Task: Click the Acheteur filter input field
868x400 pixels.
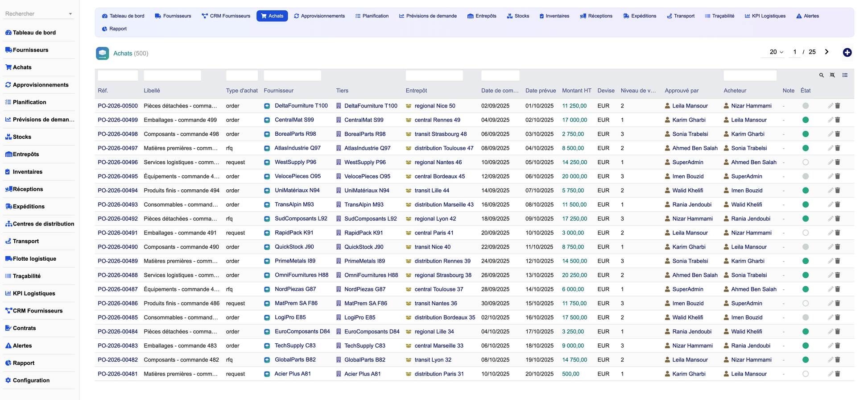Action: coord(750,75)
